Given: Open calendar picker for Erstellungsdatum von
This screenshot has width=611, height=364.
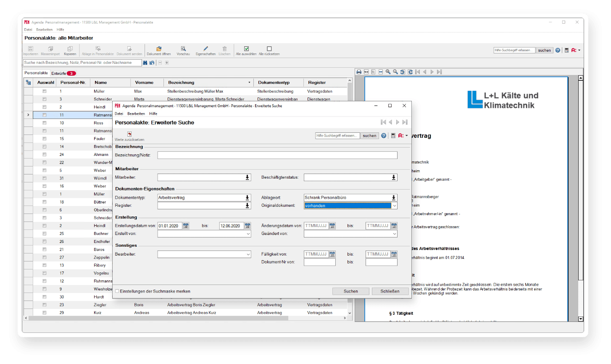Looking at the screenshot, I should (186, 226).
